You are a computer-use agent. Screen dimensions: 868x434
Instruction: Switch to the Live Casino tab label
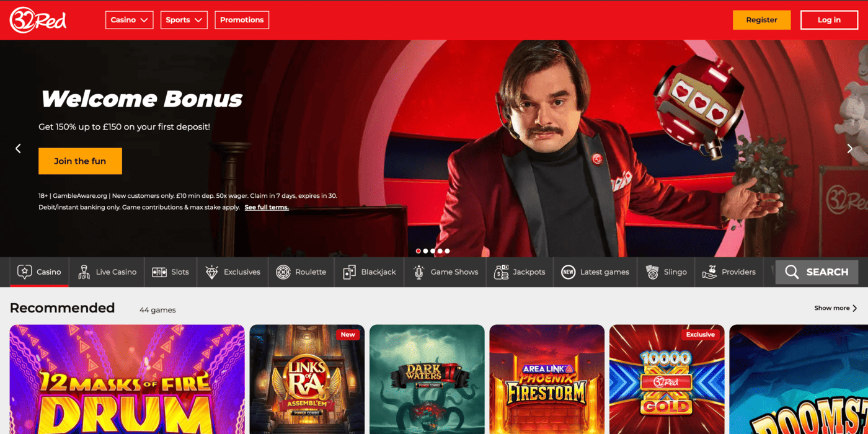pos(116,272)
